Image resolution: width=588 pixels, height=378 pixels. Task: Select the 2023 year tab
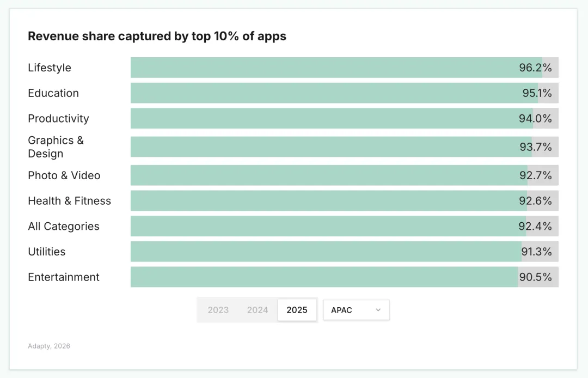tap(218, 310)
